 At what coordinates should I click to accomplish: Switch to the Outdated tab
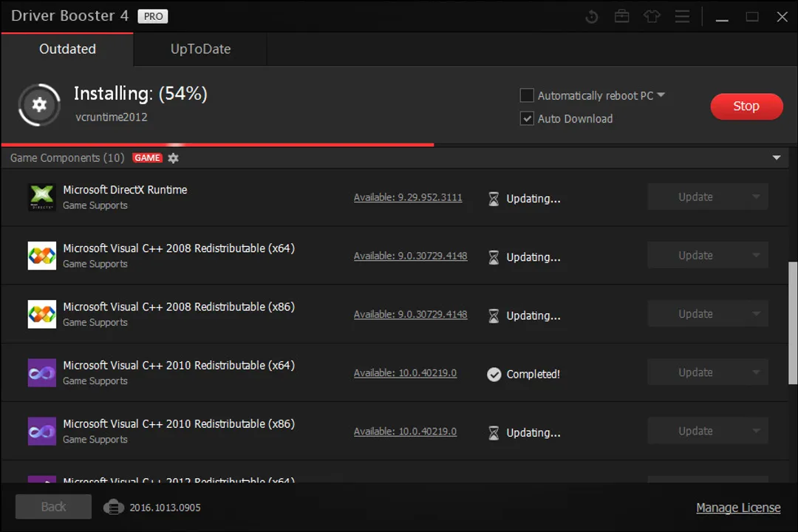67,49
